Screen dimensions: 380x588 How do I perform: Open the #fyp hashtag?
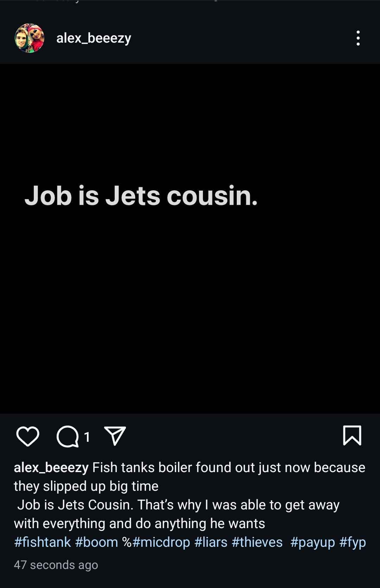point(353,542)
